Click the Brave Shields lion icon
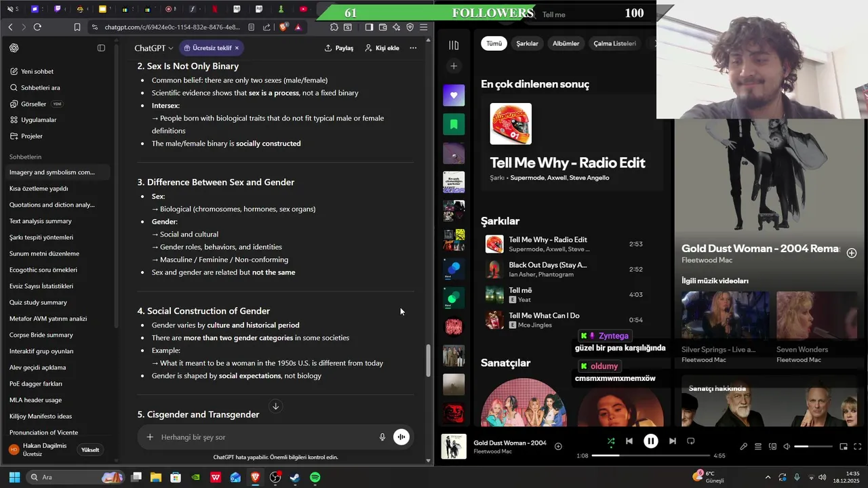 click(x=283, y=27)
